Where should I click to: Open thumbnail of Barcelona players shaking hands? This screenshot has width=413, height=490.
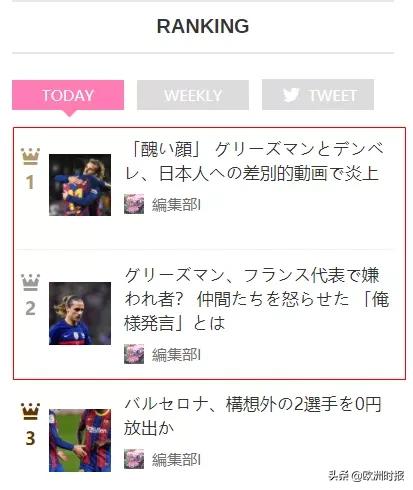pyautogui.click(x=80, y=440)
